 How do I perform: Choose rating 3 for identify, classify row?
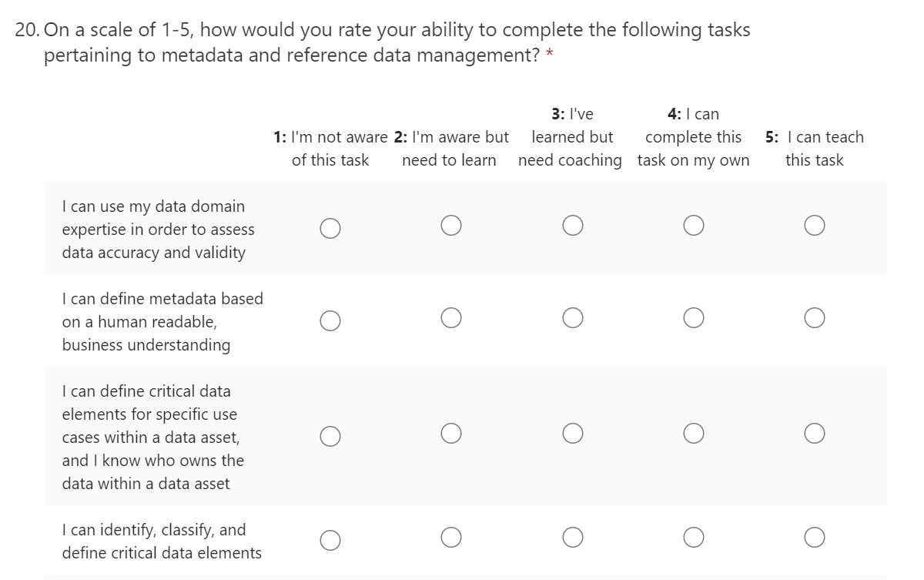tap(572, 537)
